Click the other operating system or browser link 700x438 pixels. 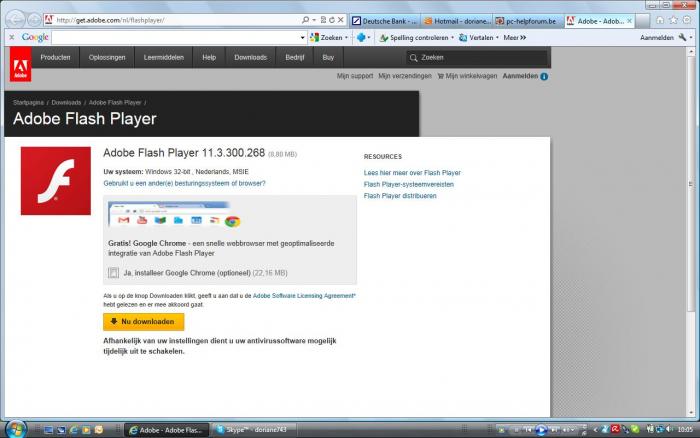[x=184, y=184]
